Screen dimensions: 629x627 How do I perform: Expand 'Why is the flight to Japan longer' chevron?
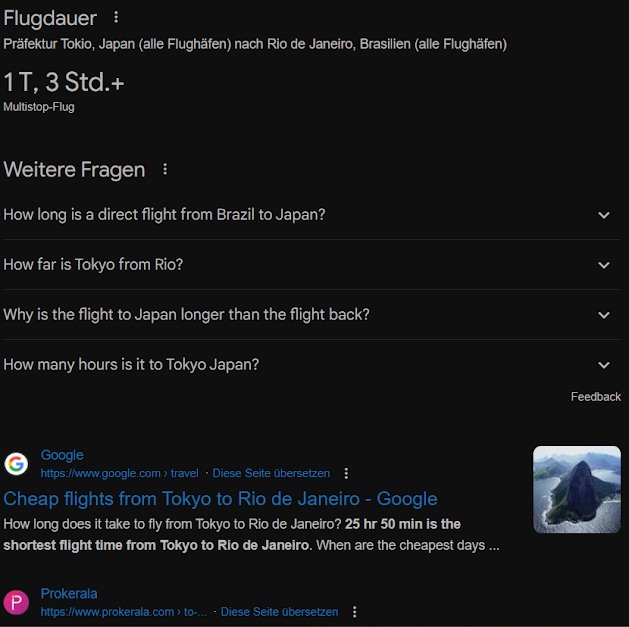coord(604,315)
